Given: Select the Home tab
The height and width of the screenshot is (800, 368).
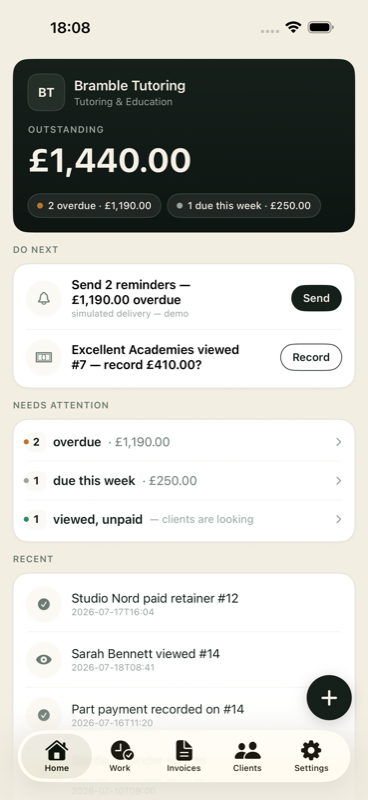Looking at the screenshot, I should [x=57, y=757].
